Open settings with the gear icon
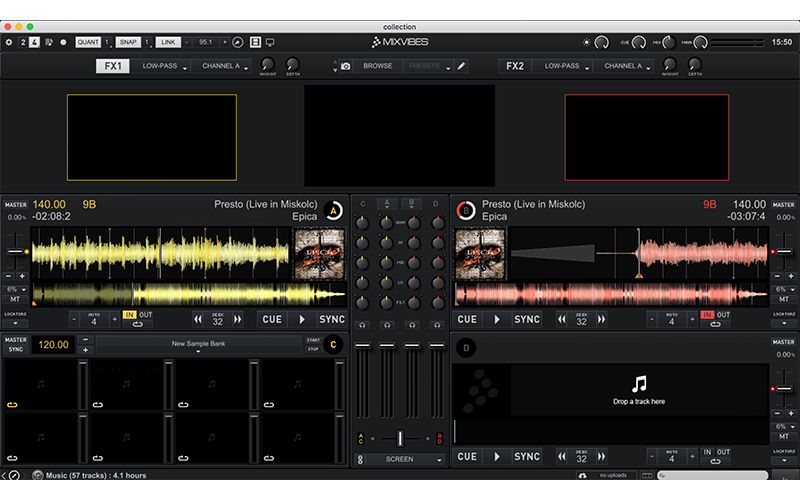The height and width of the screenshot is (500, 800). 9,42
